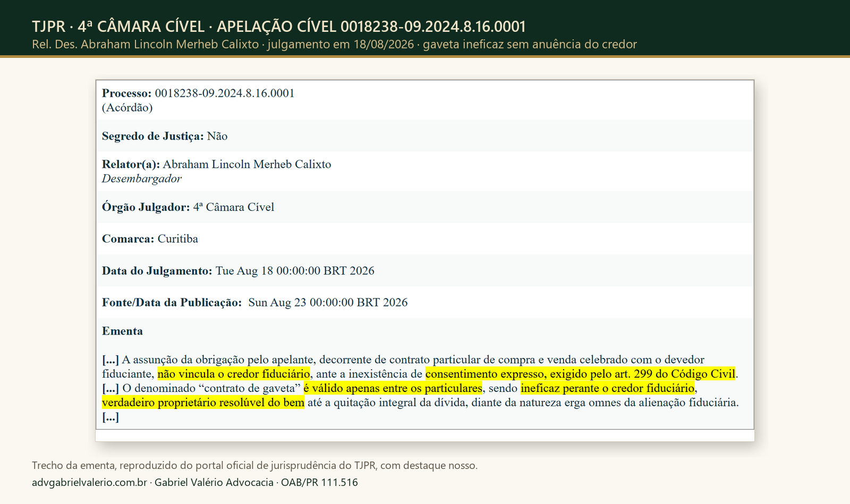Viewport: 850px width, 504px height.
Task: Click the judgment date 'Tue Aug 18 00:00:00 BRT 2026'
Action: tap(295, 271)
